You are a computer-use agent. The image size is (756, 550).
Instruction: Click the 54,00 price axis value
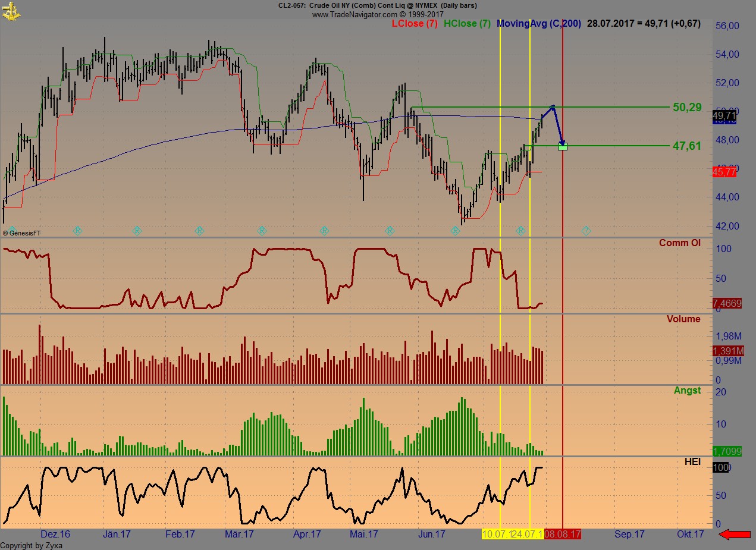point(727,55)
